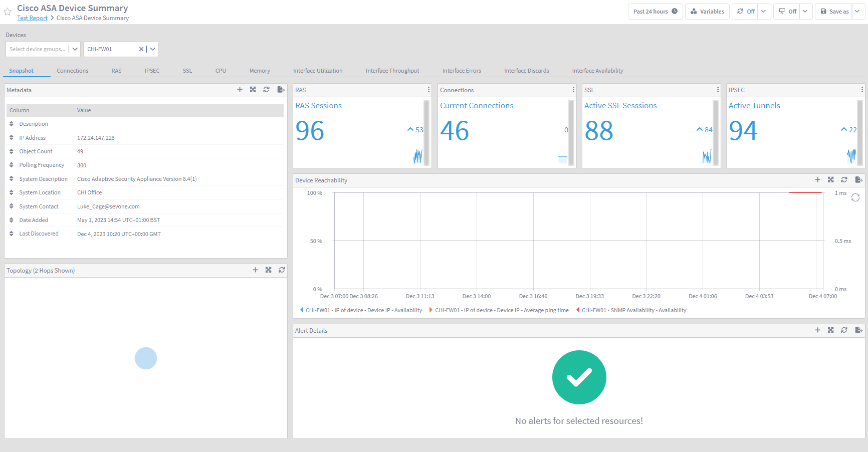This screenshot has height=452, width=868.
Task: Switch to the RAS tab
Action: (x=116, y=71)
